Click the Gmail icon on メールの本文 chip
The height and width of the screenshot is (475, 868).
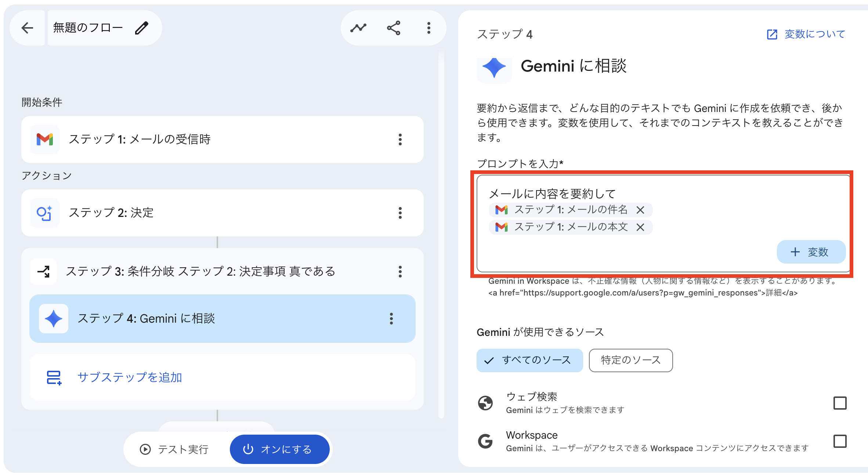(502, 227)
